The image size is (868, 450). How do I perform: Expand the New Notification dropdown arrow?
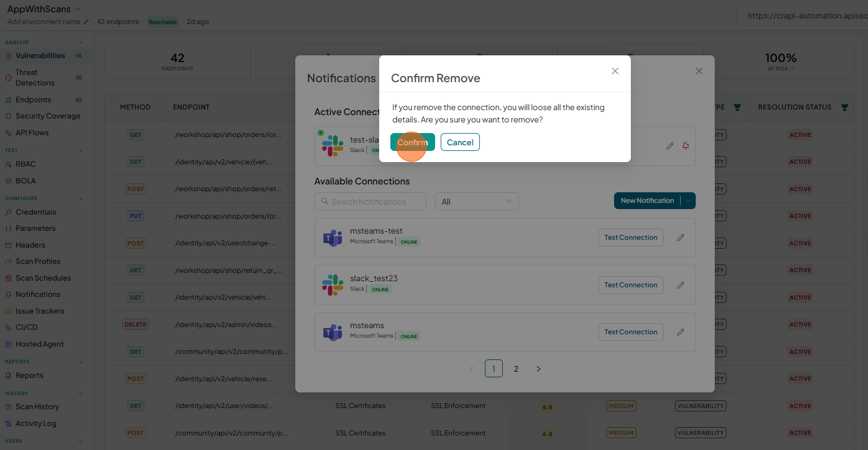click(688, 201)
